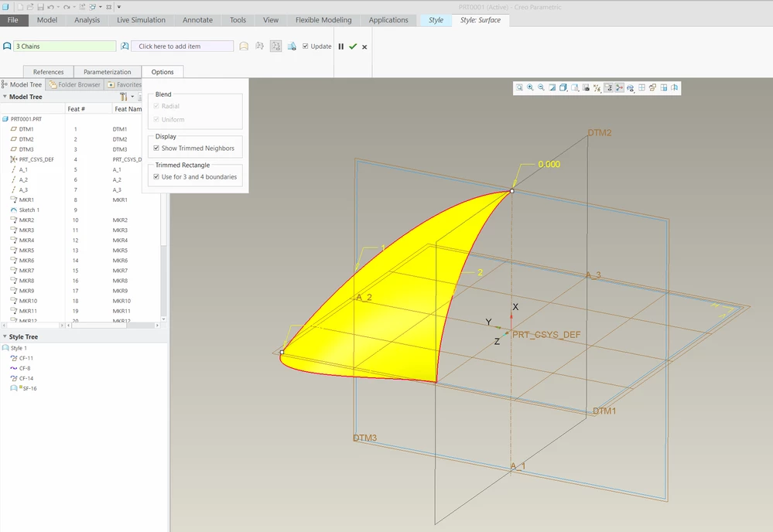Open Customize Quick Access Toolbar dropdown
Screen dimensions: 773x532
click(119, 7)
